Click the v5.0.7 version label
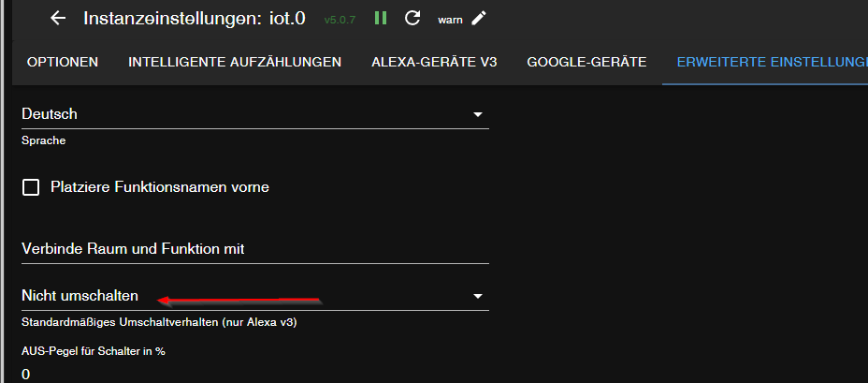 [x=340, y=20]
